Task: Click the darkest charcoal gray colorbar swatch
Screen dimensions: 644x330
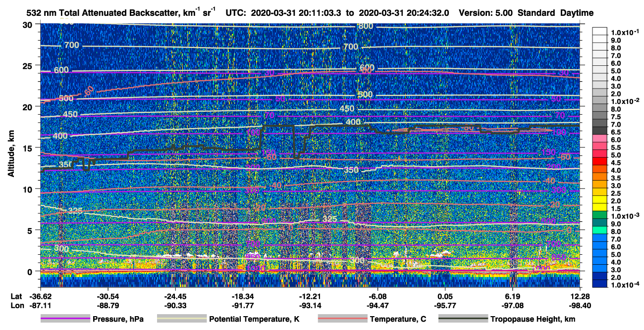Action: [599, 132]
